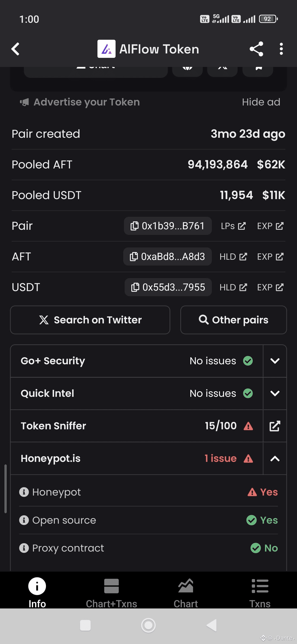
Task: Open Other pairs search
Action: (x=234, y=320)
